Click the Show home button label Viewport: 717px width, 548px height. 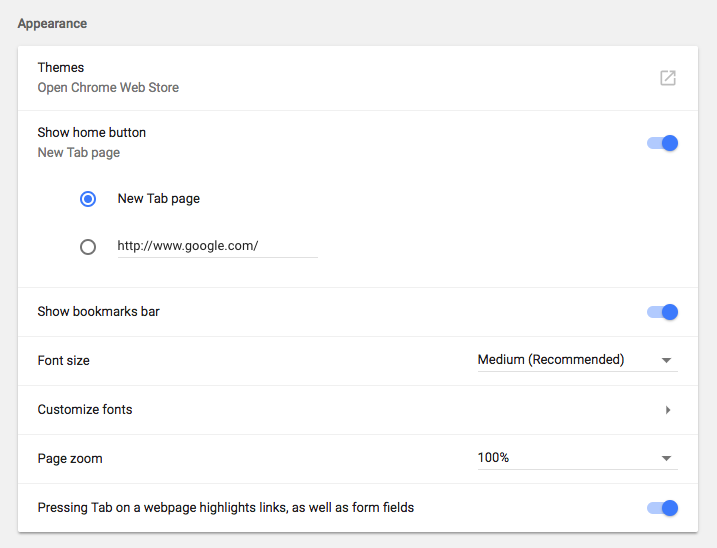[91, 133]
